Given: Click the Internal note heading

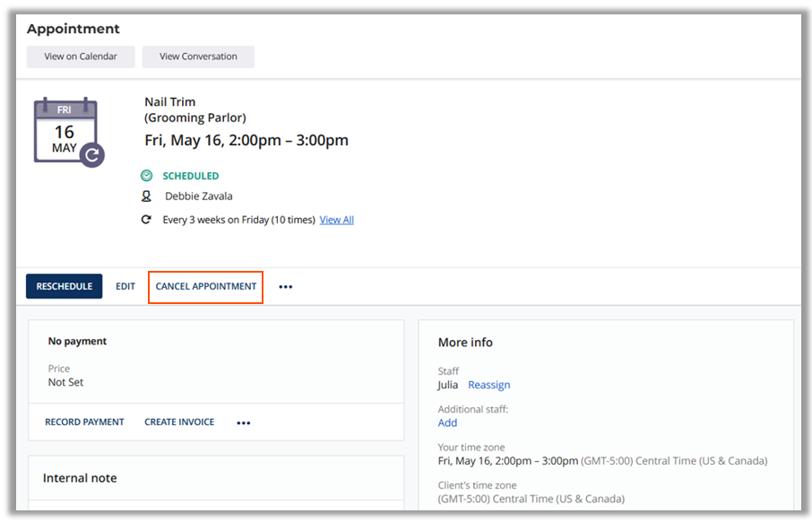Looking at the screenshot, I should 80,478.
